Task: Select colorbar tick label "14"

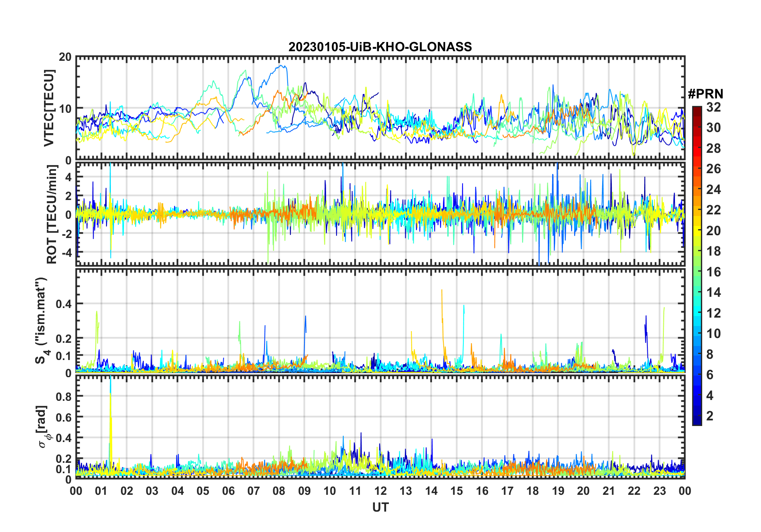Action: click(x=713, y=292)
